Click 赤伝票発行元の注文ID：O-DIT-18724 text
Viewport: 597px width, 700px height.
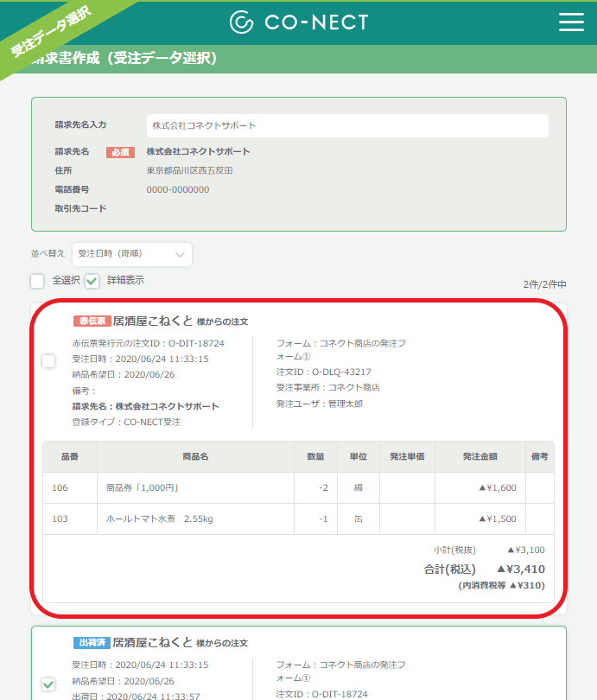click(148, 343)
